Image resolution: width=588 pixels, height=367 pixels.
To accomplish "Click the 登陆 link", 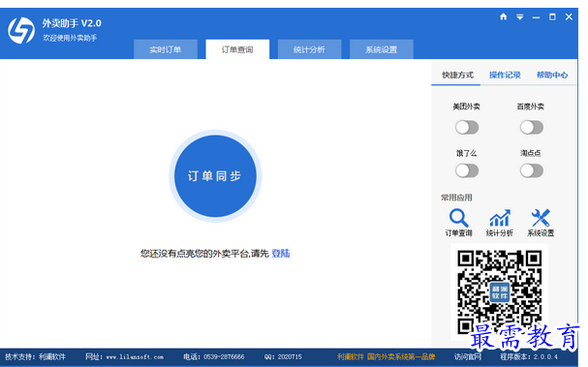I will click(x=281, y=254).
